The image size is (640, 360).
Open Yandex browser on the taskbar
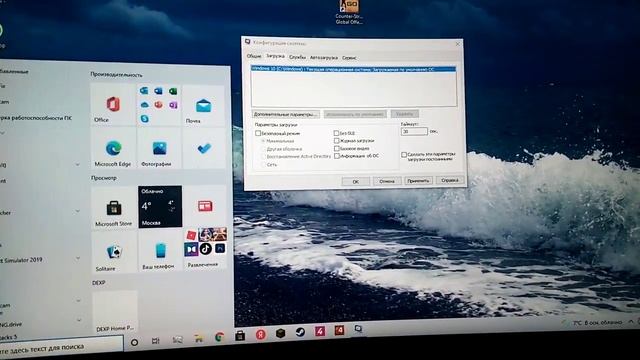coord(260,335)
